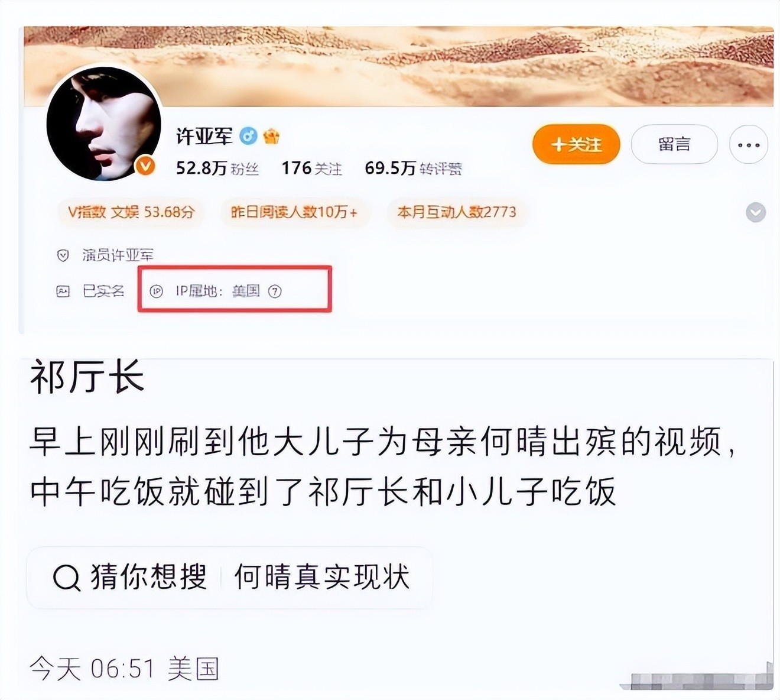Screen dimensions: 780x700
Task: Click the orange V verified badge on avatar
Action: [x=145, y=166]
